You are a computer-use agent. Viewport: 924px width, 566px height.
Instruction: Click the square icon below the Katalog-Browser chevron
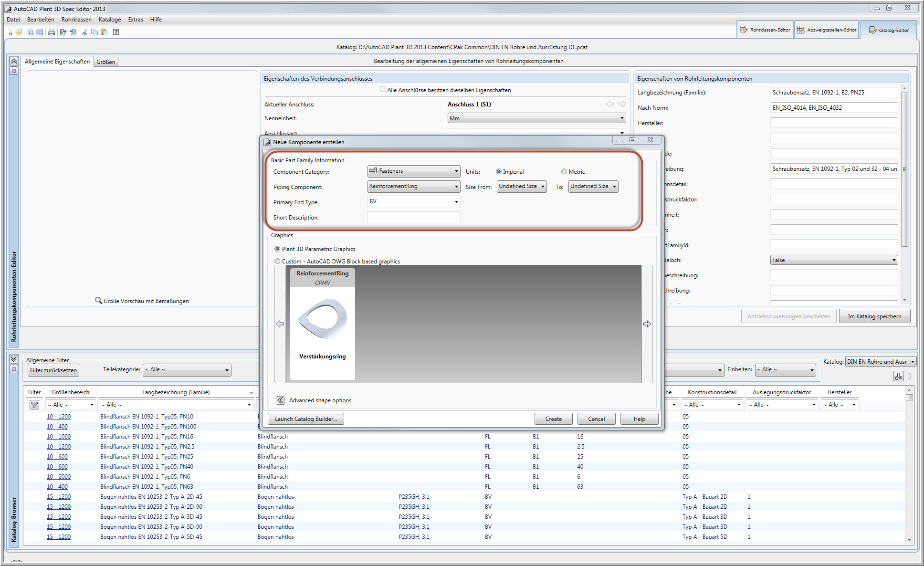click(x=14, y=369)
